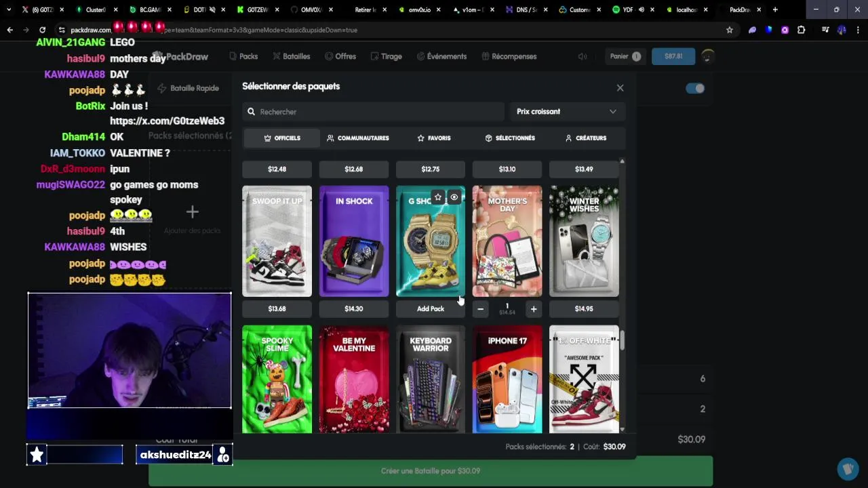
Task: Open Événements in the navigation bar
Action: click(x=441, y=56)
